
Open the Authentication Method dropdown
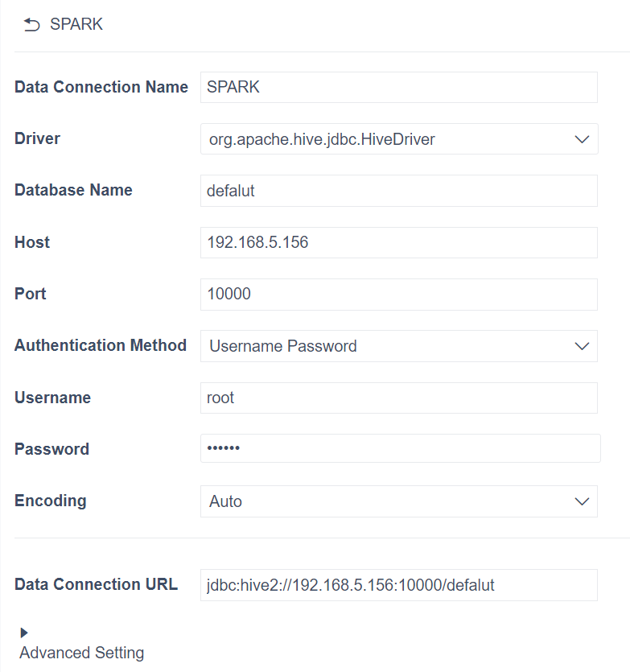398,346
